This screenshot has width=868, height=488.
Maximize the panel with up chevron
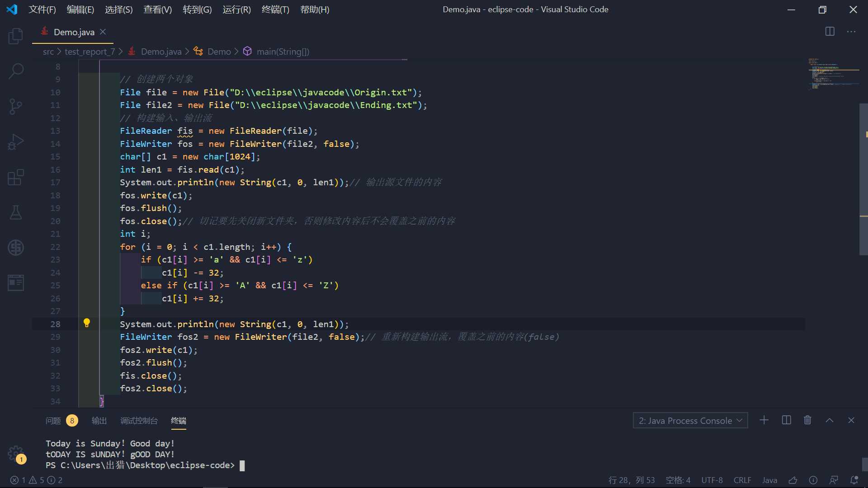point(830,420)
